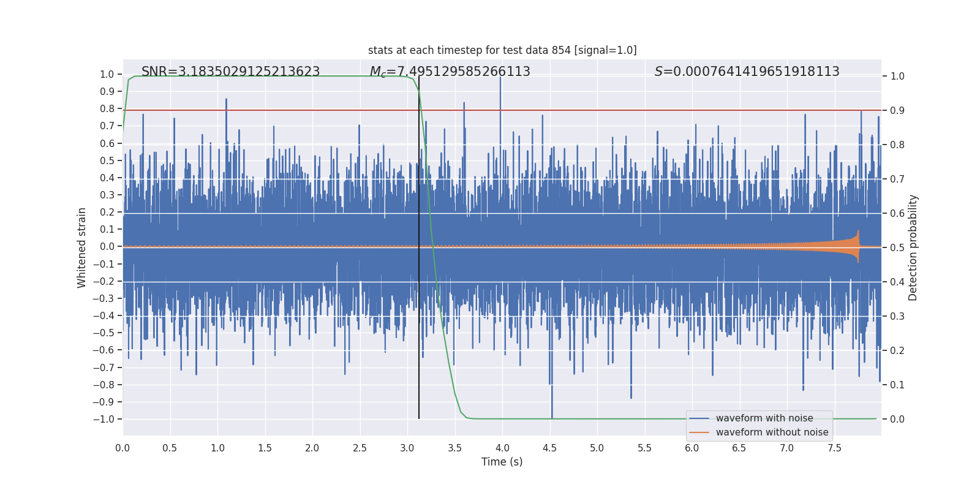Click Detection probability tick label 0.8

[897, 145]
